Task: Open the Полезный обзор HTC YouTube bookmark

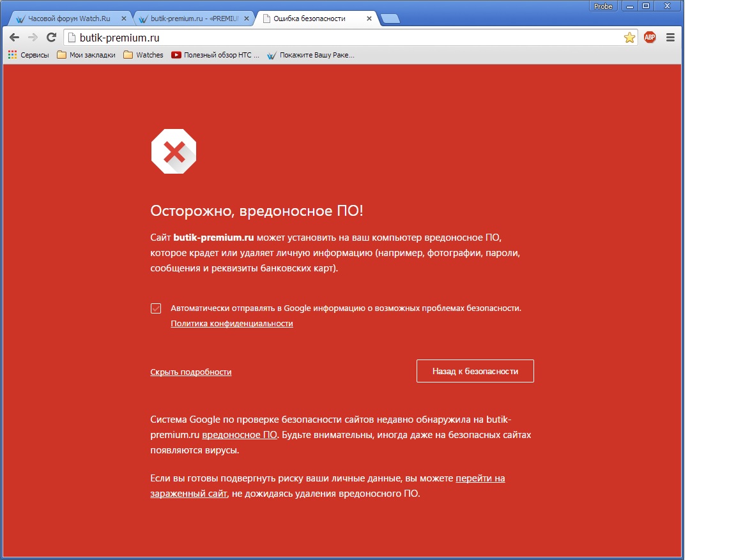Action: click(215, 55)
